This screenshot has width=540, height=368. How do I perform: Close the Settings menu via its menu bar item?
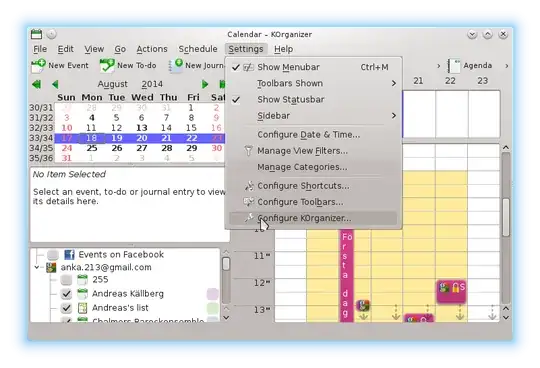(246, 49)
